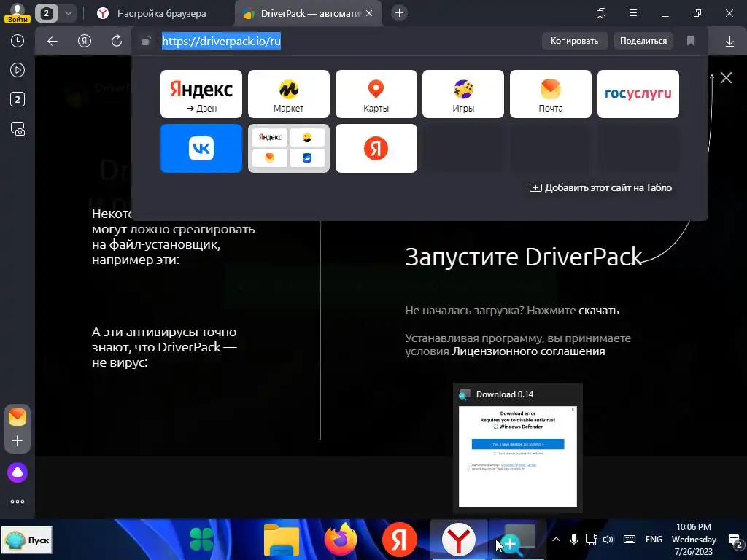
Task: Open the video play icon in sidebar
Action: [18, 70]
